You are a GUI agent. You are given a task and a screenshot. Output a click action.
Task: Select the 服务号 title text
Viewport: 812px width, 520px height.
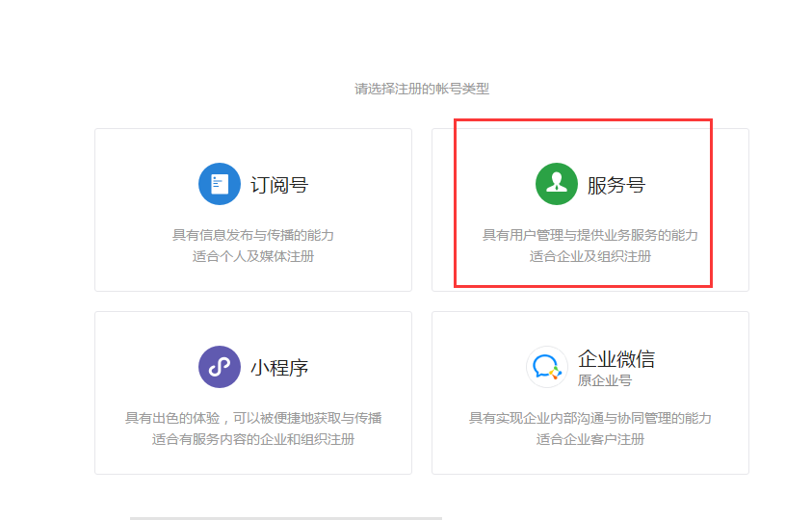tap(616, 185)
